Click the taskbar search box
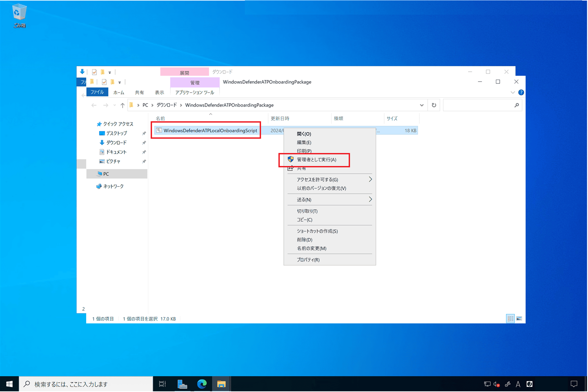This screenshot has height=392, width=588. 86,384
